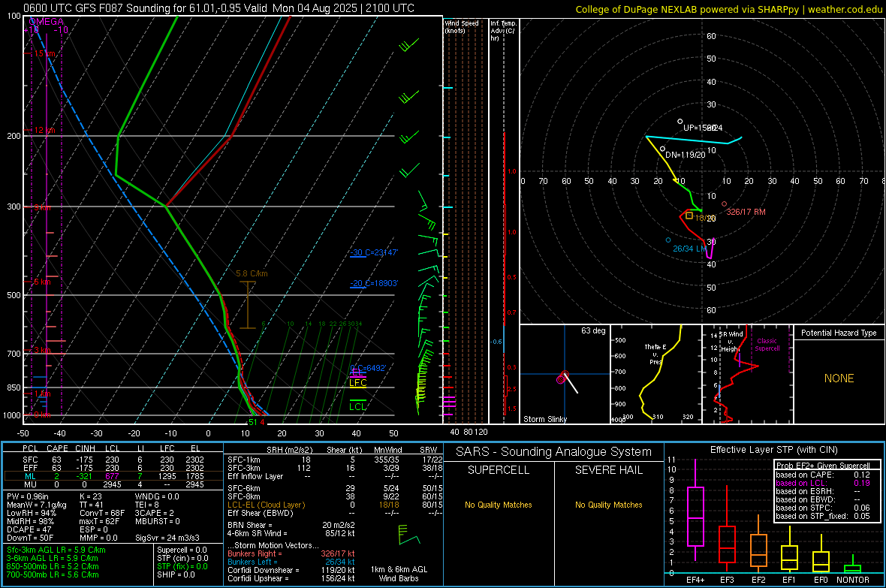
Task: Click the SHIP = 0.0 value
Action: (x=176, y=574)
